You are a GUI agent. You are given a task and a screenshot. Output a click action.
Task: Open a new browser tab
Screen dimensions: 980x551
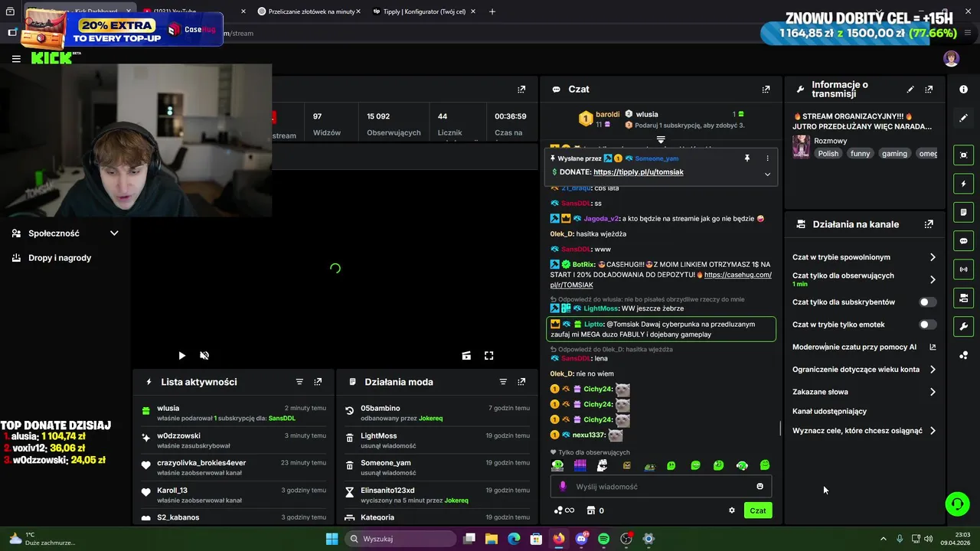point(492,11)
